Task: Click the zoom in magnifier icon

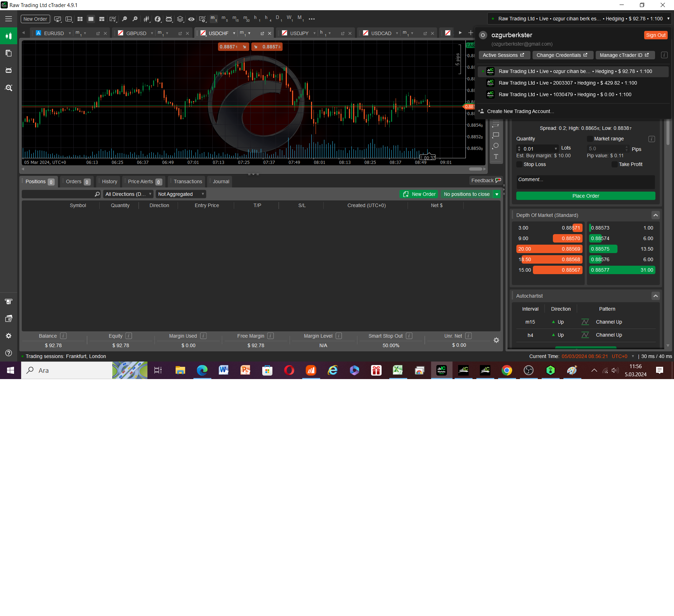Action: (135, 19)
